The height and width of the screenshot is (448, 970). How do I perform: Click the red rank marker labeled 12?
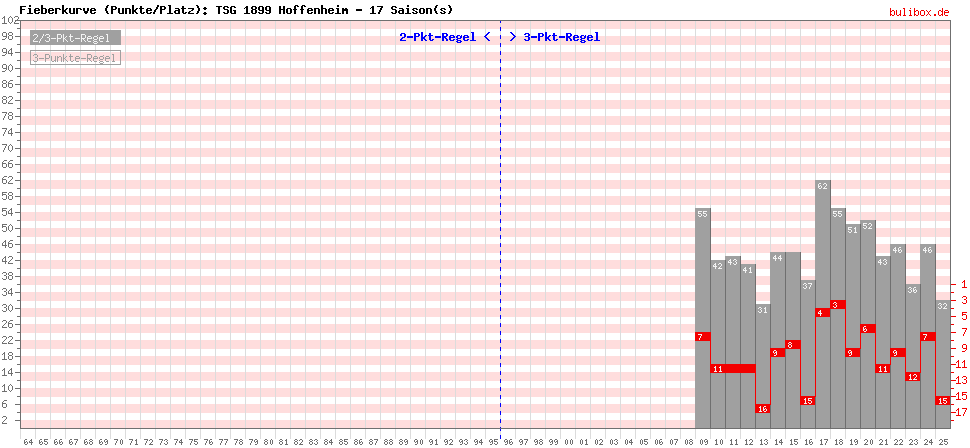click(912, 377)
